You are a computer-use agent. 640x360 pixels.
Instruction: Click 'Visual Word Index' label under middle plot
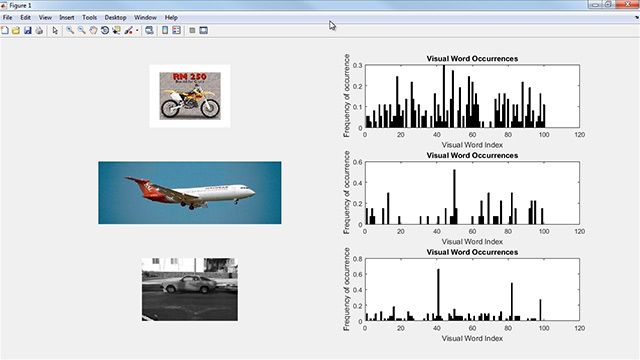pos(472,242)
